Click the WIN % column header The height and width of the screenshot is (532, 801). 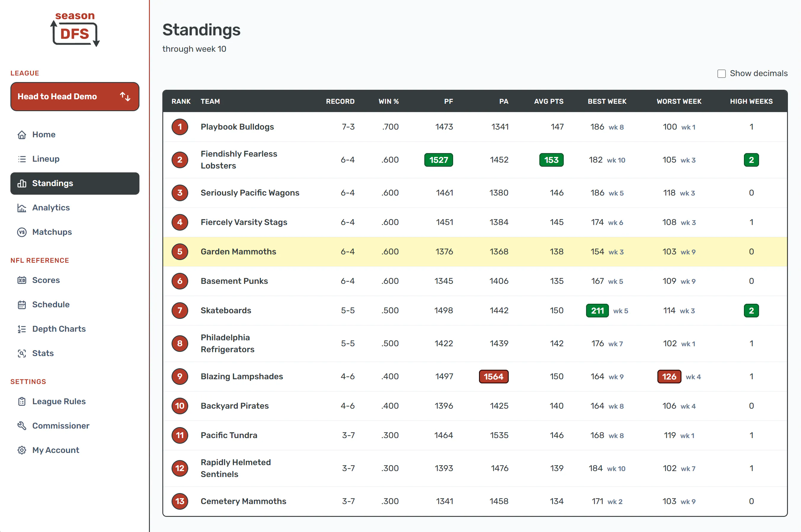[x=389, y=101]
